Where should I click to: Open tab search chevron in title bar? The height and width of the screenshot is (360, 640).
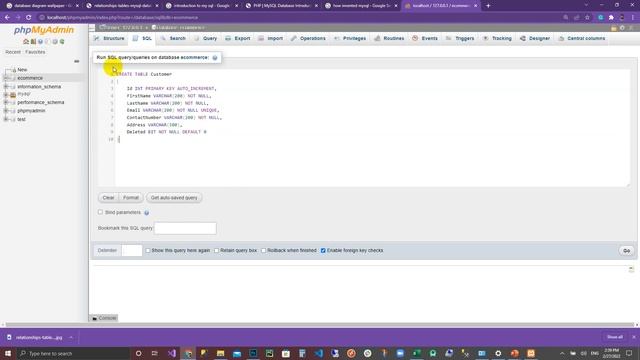[587, 5]
